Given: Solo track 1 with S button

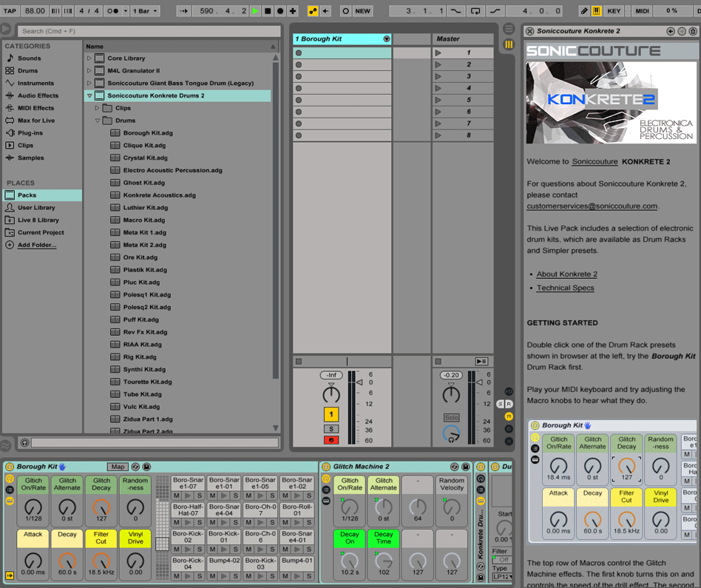Looking at the screenshot, I should [x=331, y=429].
